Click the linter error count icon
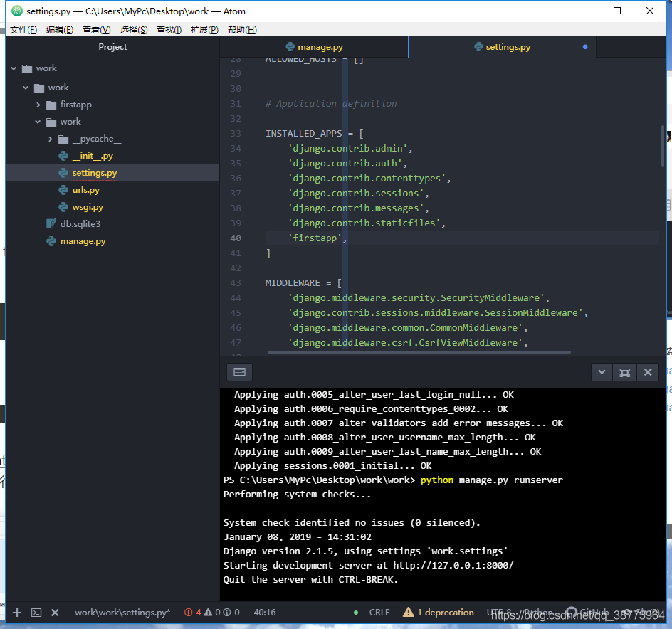This screenshot has height=629, width=672. coord(188,613)
